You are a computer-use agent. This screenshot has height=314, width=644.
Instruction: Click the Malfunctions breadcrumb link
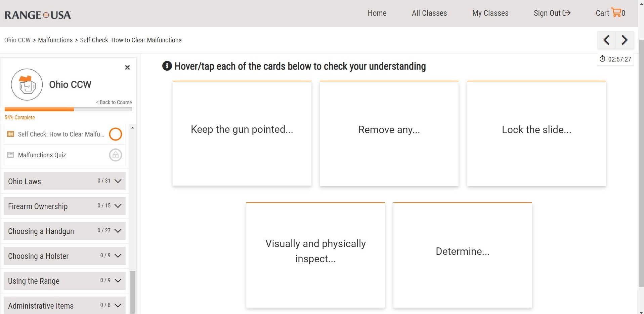click(x=55, y=40)
